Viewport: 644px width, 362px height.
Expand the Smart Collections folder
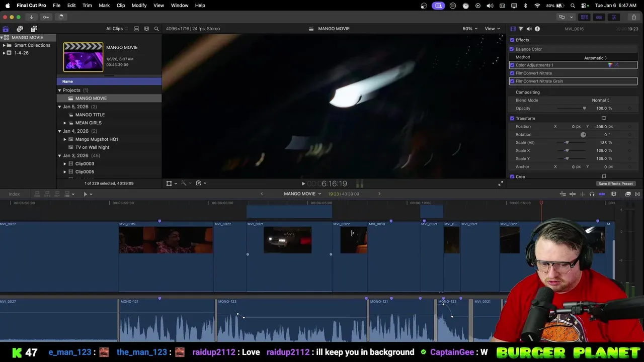coord(4,45)
